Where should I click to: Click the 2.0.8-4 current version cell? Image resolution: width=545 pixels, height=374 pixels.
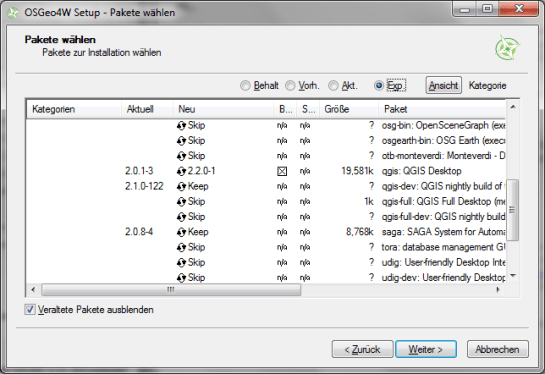(139, 232)
